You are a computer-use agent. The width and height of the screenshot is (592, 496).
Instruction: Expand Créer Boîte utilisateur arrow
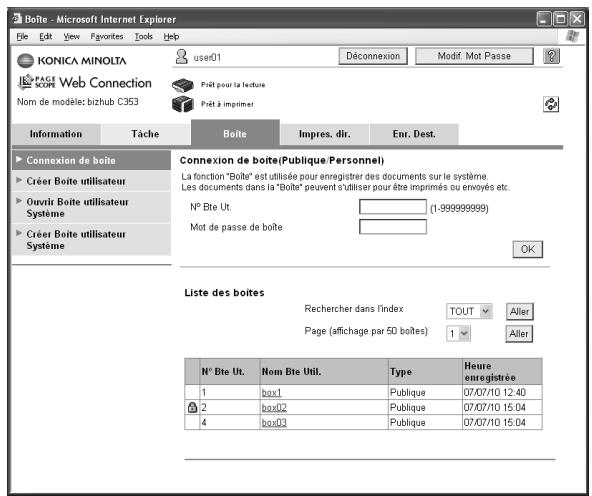coord(19,180)
